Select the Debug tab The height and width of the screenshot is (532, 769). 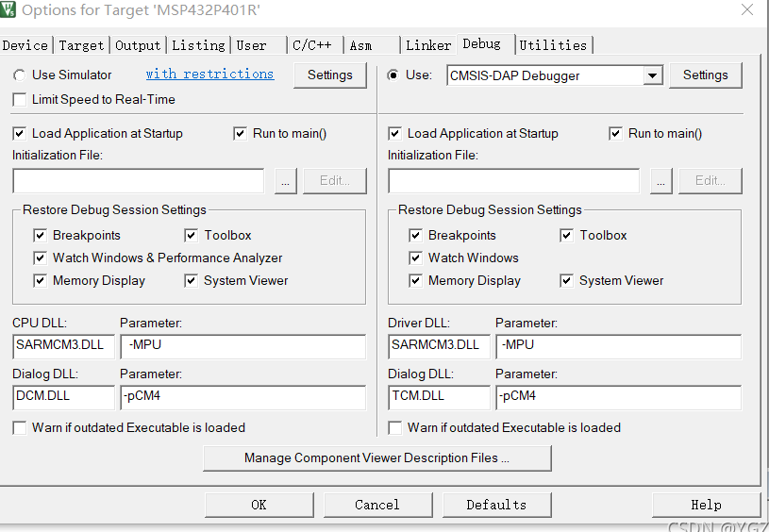click(486, 43)
